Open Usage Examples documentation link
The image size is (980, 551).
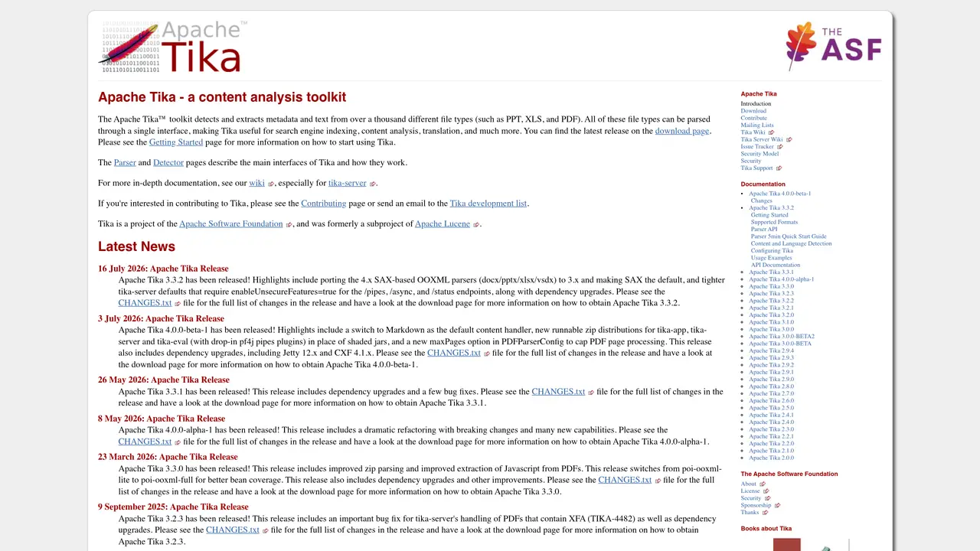[x=771, y=258]
